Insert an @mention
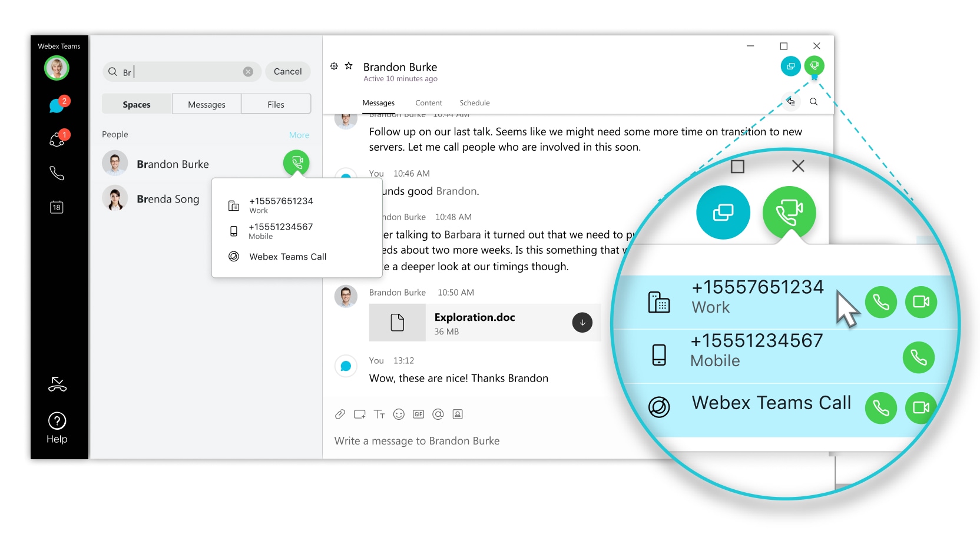 (x=438, y=414)
